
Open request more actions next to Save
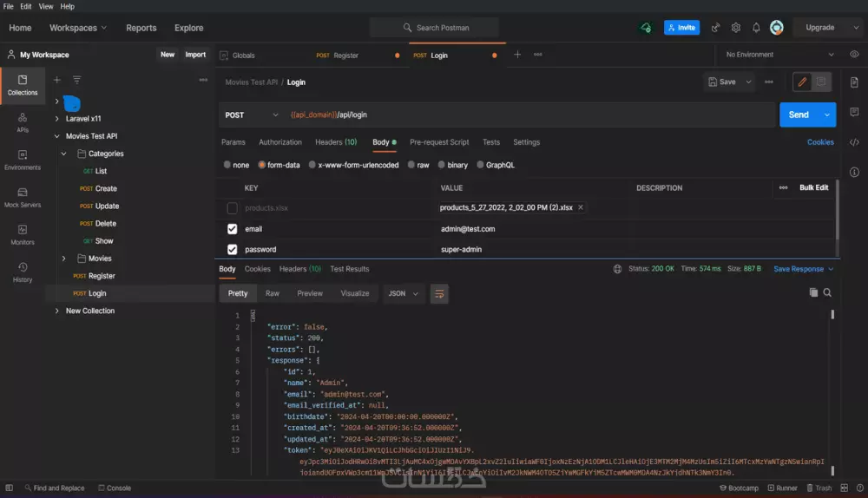coord(769,82)
